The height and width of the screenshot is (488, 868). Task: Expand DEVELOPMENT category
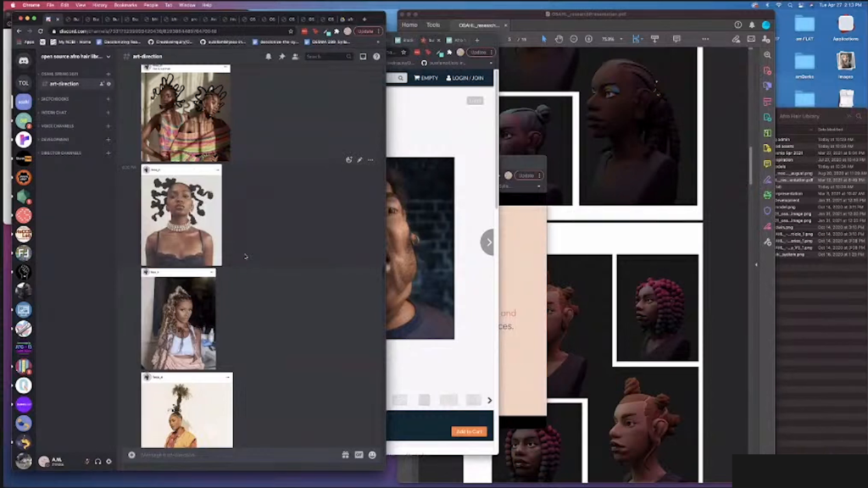[x=54, y=140]
